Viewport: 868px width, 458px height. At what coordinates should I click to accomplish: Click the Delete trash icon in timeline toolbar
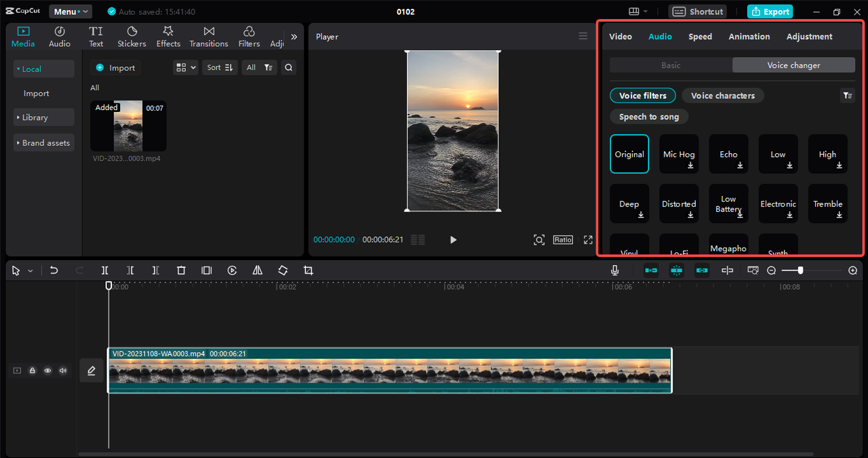coord(181,270)
